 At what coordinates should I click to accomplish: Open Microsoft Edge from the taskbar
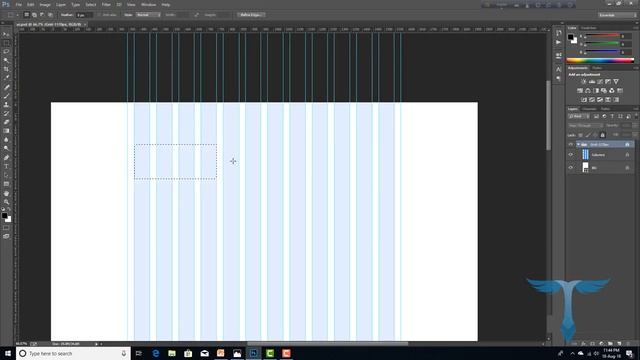click(155, 353)
